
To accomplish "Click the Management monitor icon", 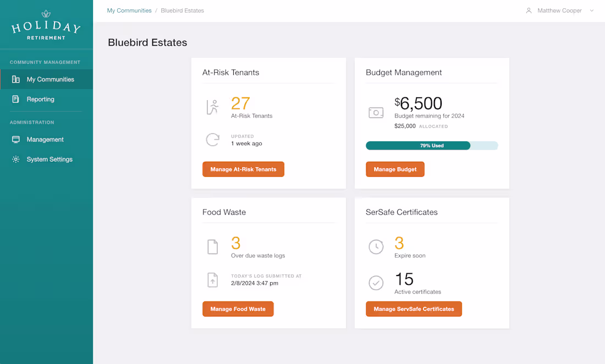I will 16,140.
